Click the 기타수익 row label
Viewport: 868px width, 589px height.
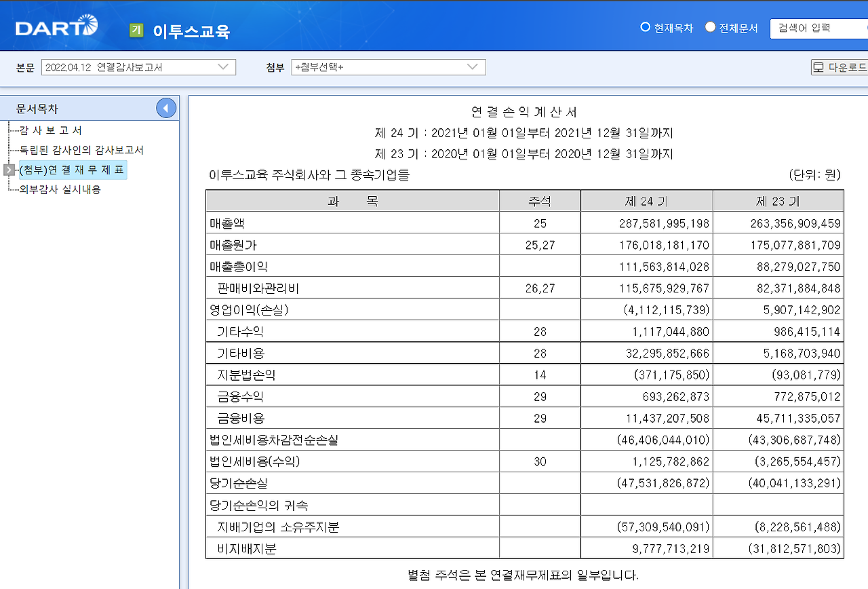coord(240,332)
